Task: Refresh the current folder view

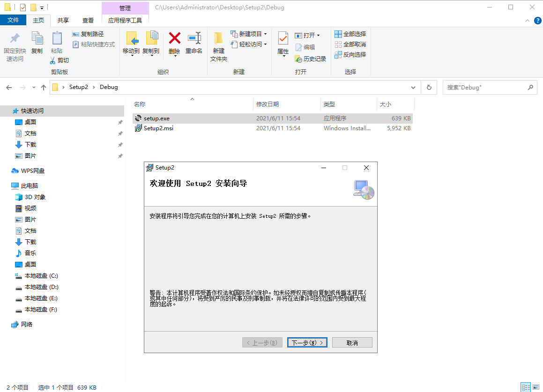Action: pyautogui.click(x=429, y=87)
